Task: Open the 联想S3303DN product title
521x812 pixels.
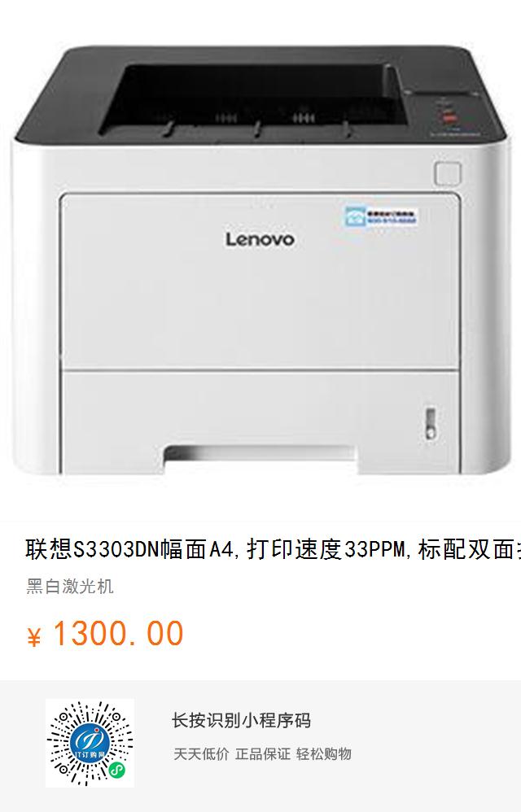Action: point(273,549)
